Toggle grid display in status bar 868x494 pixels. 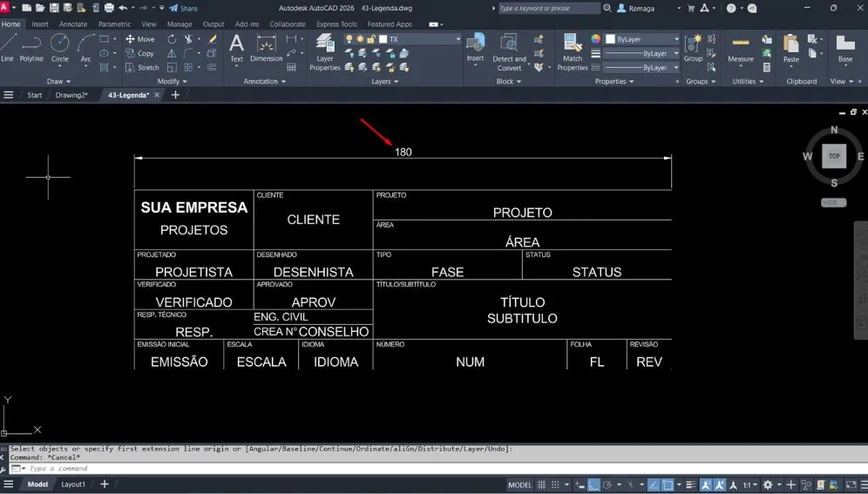[541, 484]
